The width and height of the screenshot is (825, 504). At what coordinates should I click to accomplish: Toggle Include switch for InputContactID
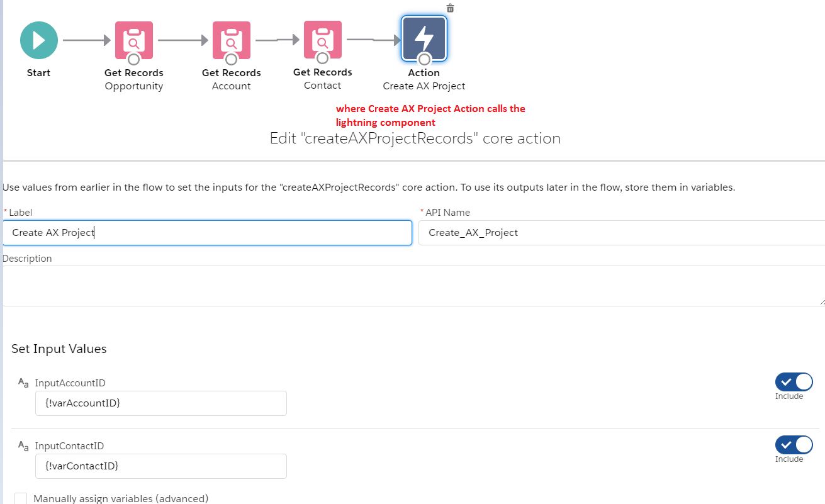794,445
